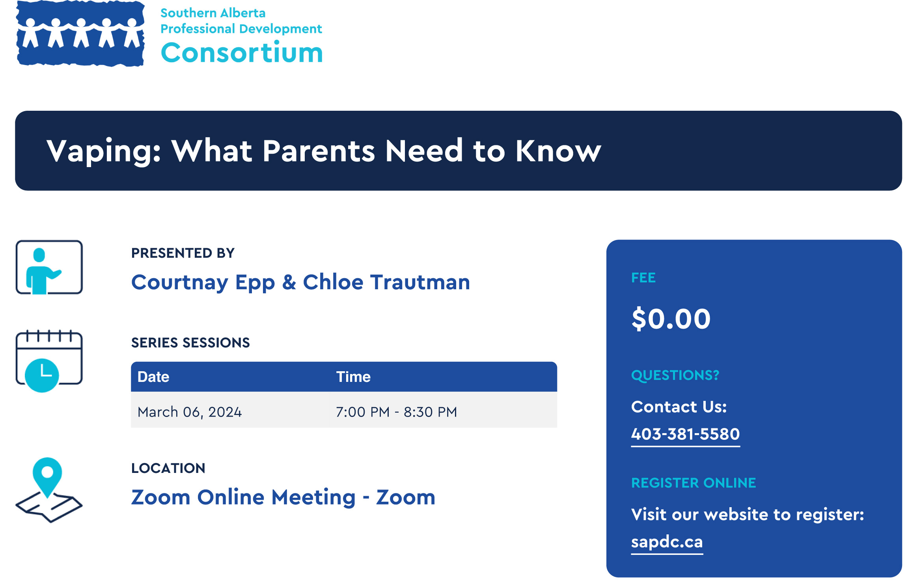Click Zoom Online Meeting - Zoom location
This screenshot has height=588, width=921.
tap(283, 497)
